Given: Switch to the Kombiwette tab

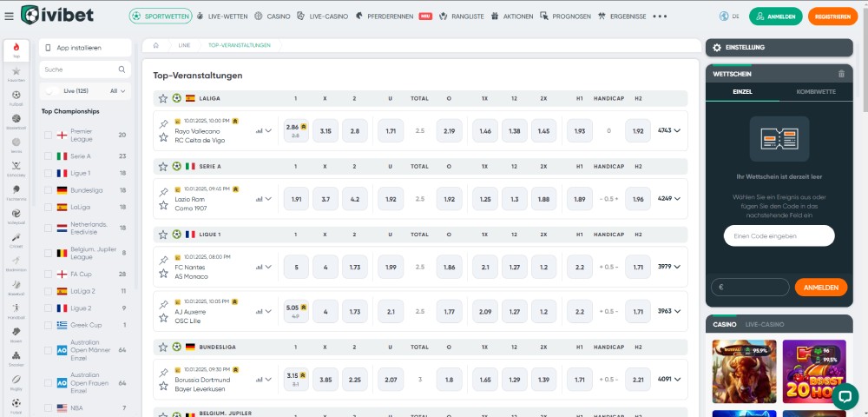Looking at the screenshot, I should click(x=816, y=91).
